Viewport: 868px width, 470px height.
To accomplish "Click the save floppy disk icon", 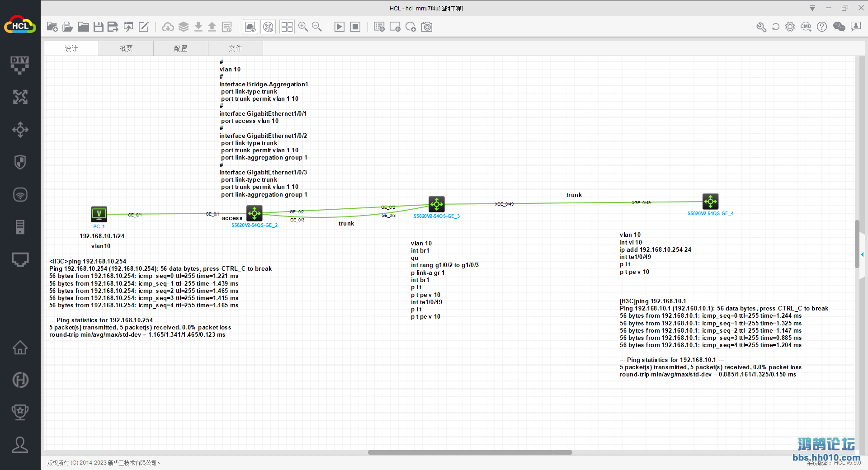I will coord(99,27).
